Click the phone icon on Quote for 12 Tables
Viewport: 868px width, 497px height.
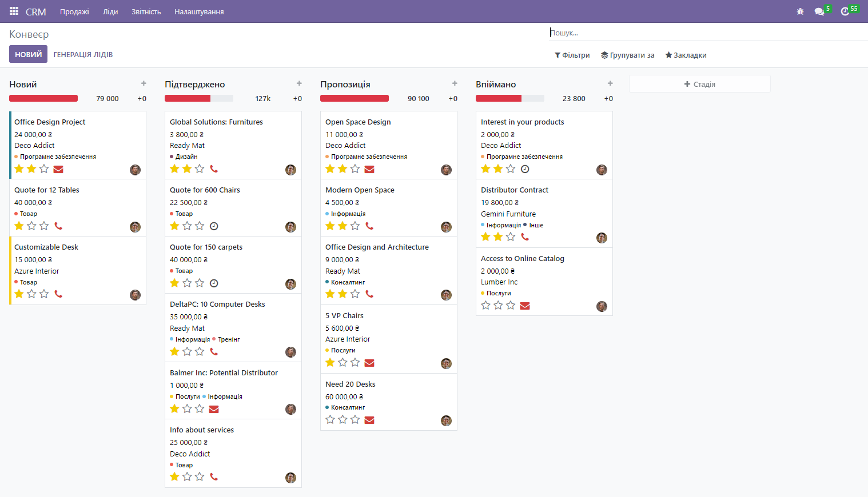tap(58, 226)
